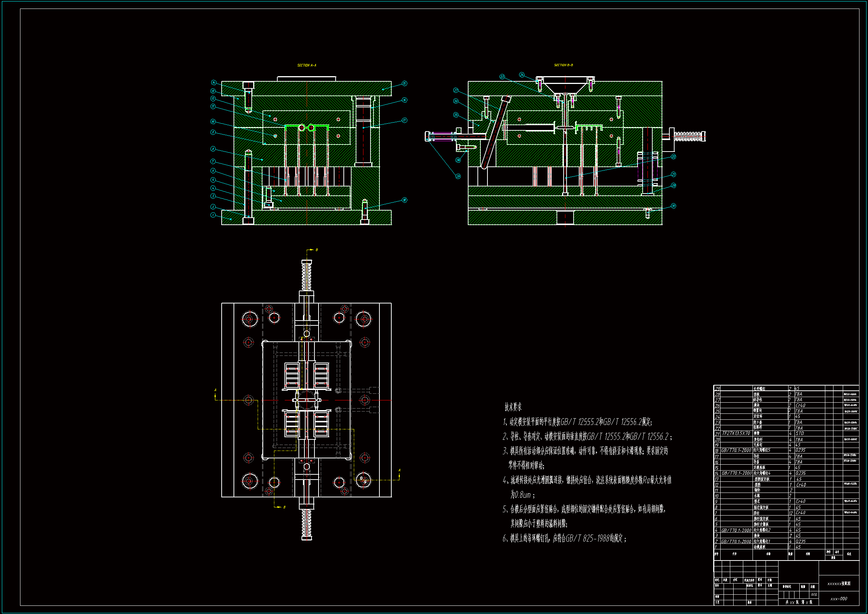The width and height of the screenshot is (868, 614).
Task: Click the SECTION B-B view title
Action: click(x=563, y=65)
